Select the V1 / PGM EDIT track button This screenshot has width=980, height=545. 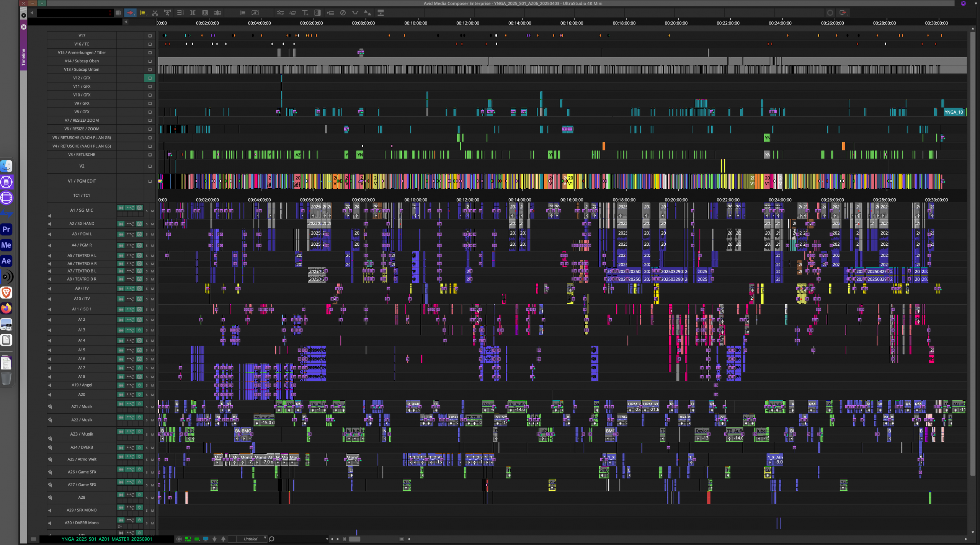82,181
